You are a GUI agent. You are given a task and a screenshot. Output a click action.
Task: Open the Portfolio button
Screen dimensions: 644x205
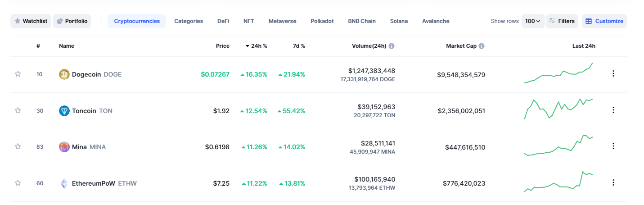click(72, 21)
